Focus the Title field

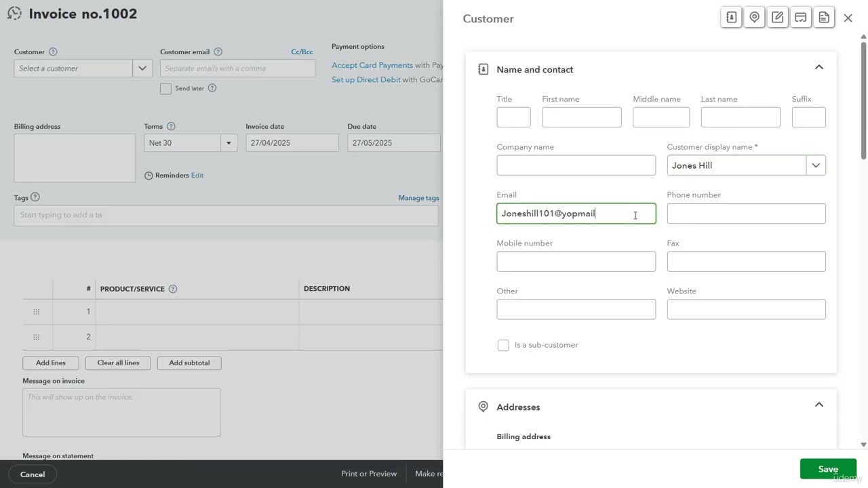pos(513,117)
